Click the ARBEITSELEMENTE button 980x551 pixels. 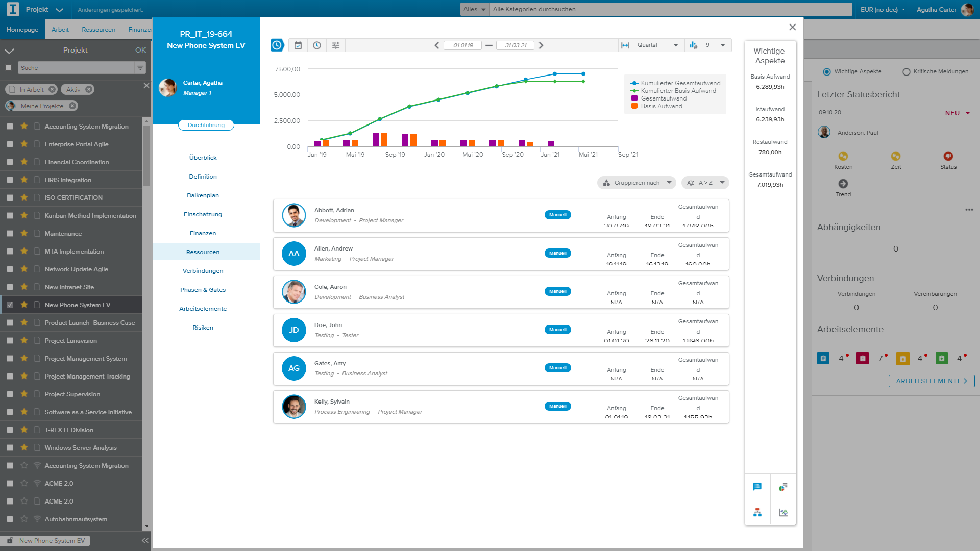pyautogui.click(x=931, y=381)
